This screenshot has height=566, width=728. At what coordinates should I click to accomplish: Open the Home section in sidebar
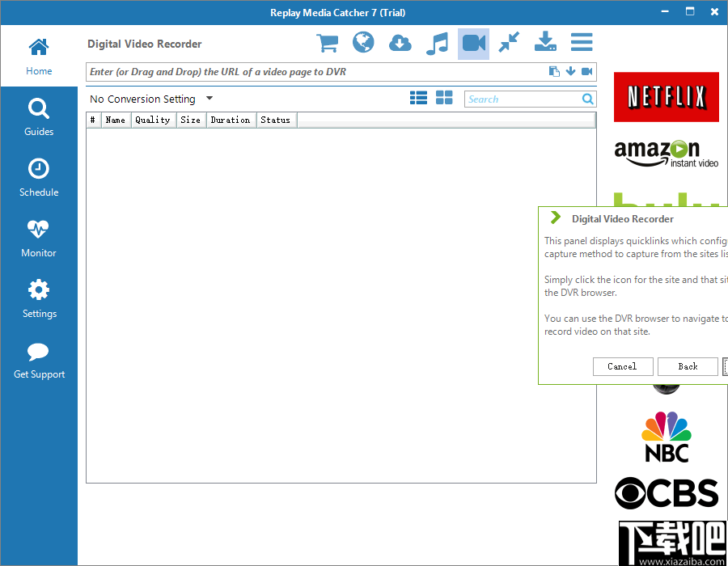pos(39,57)
